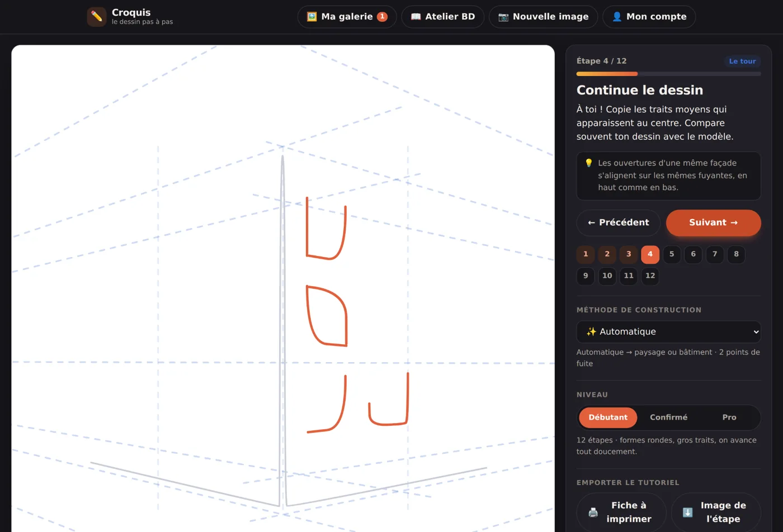
Task: Advance with the Suivant button
Action: pos(713,222)
